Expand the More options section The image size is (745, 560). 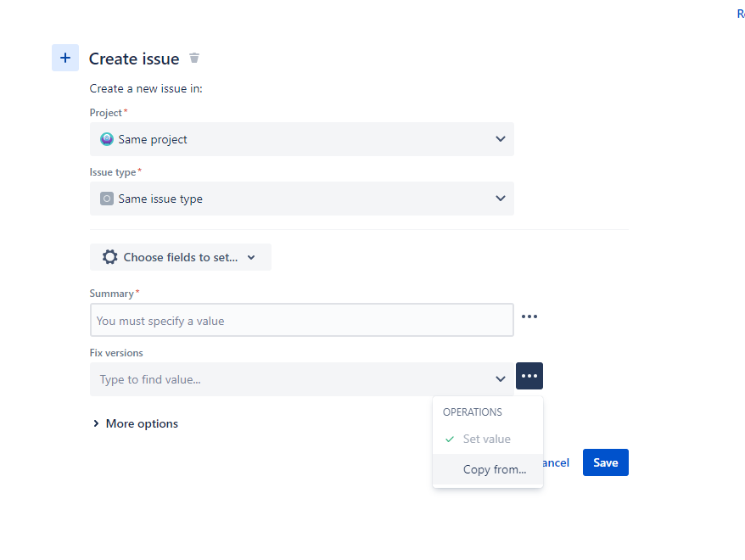136,423
